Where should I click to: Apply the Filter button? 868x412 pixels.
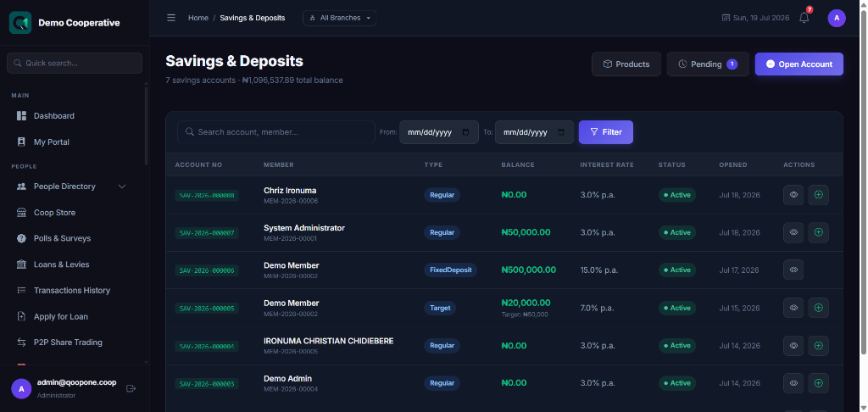[605, 132]
